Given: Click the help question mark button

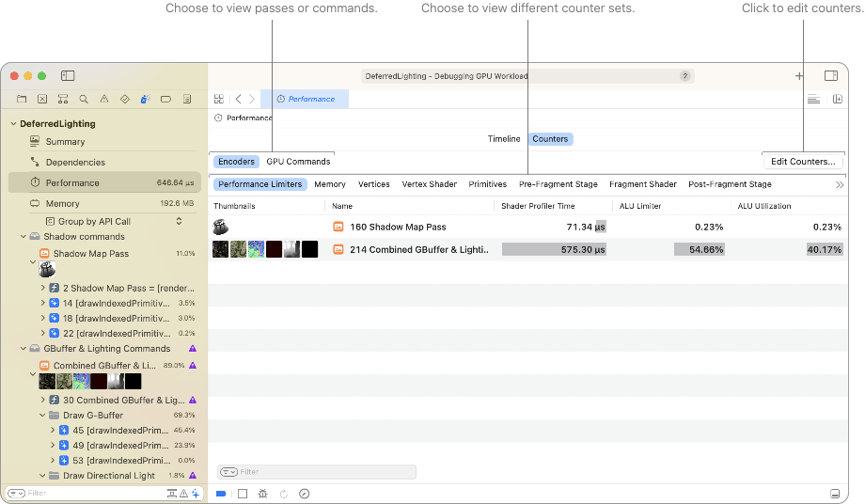Looking at the screenshot, I should [x=684, y=76].
